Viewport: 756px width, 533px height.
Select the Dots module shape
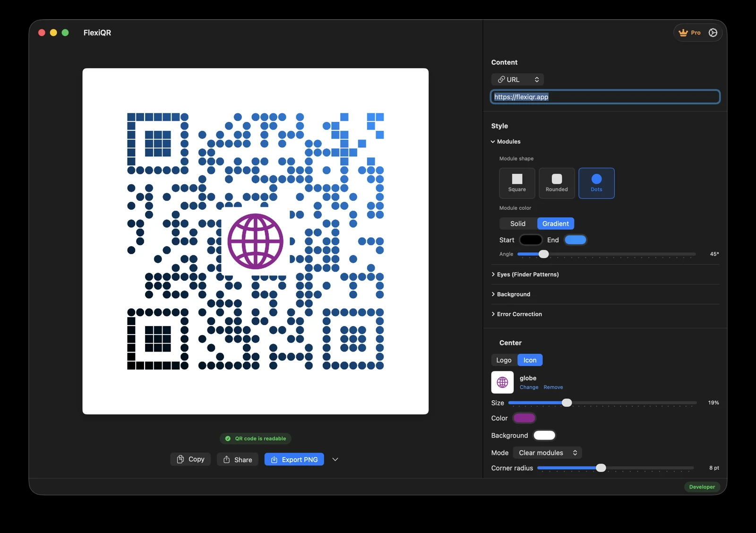pos(596,183)
